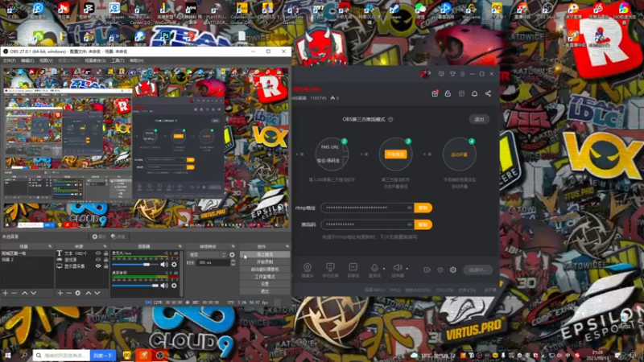Move the source up in the Sources list
Viewport: 644px width, 362px height.
[89, 293]
